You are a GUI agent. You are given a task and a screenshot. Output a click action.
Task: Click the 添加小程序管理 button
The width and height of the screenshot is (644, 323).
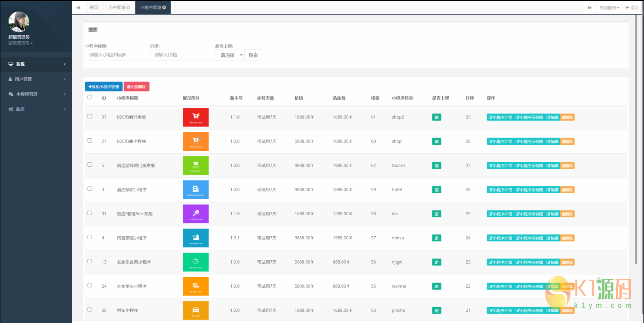pos(104,87)
